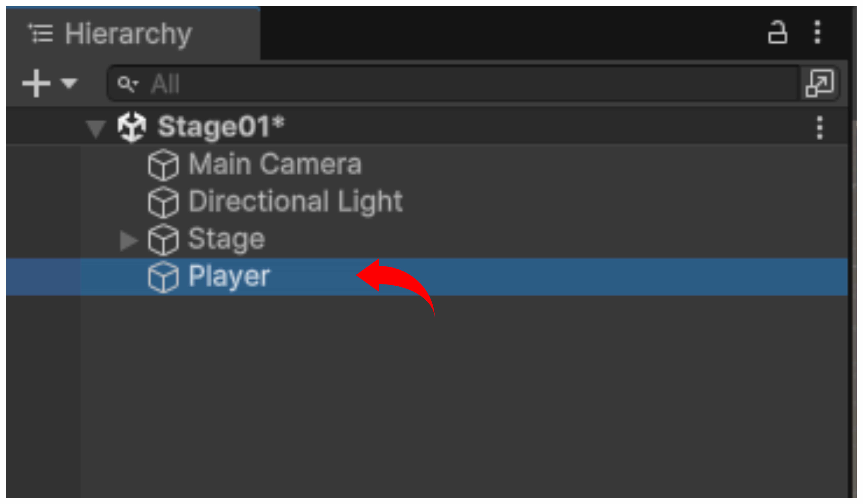Select the Directional Light object

click(295, 202)
